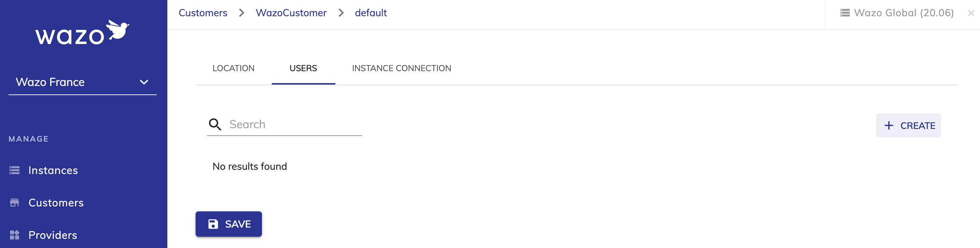Screen dimensions: 980x248
Task: Click the magnifying glass search icon
Action: click(x=215, y=124)
